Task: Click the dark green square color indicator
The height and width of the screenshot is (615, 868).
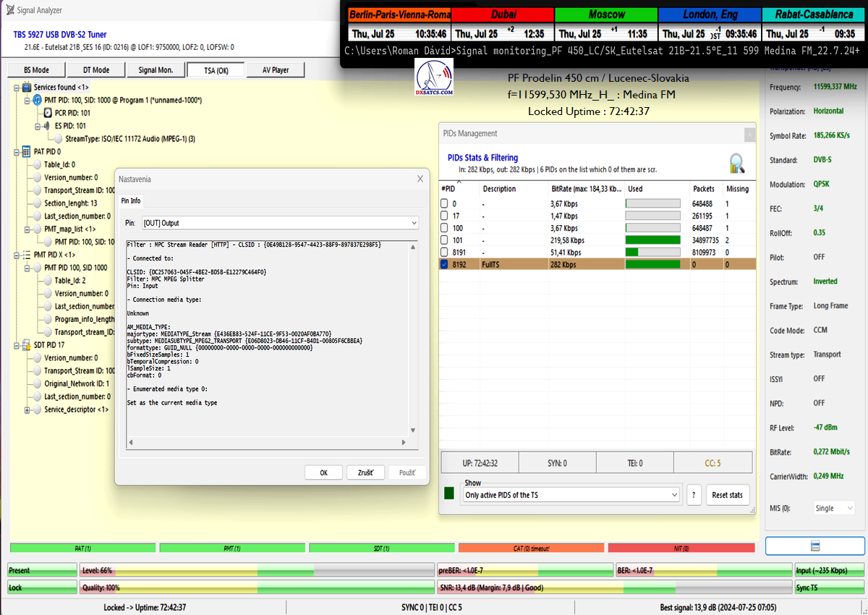Action: pos(449,493)
